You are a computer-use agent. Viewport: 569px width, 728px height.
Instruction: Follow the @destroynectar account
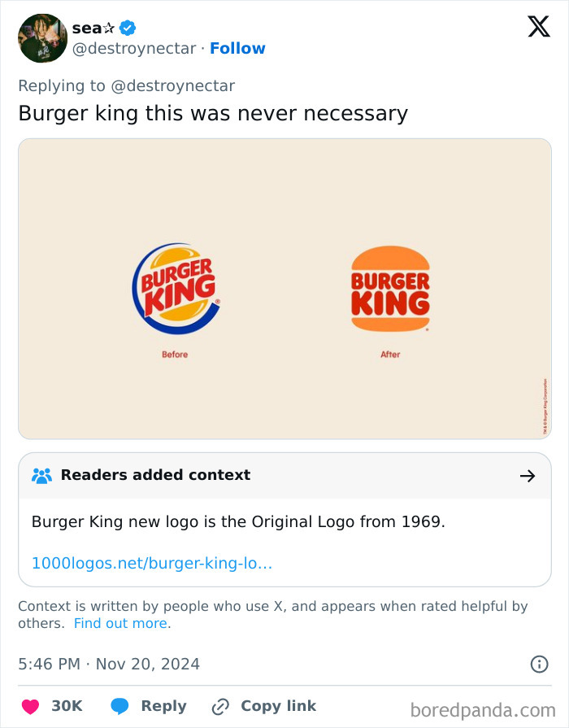pos(237,49)
